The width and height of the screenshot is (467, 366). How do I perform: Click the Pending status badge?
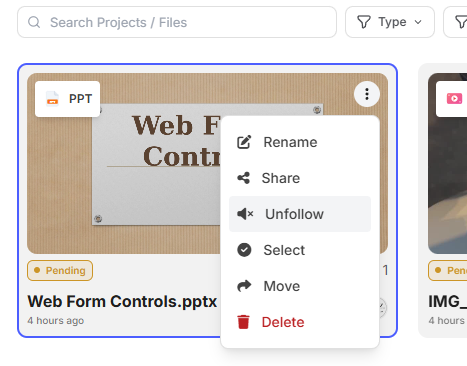tap(60, 270)
